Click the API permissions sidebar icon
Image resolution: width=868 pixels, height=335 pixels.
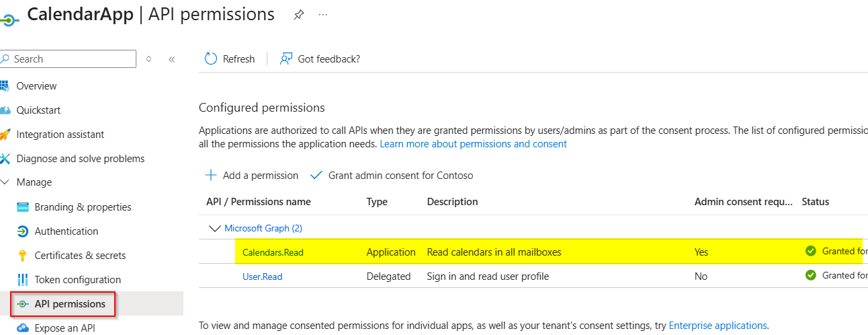point(23,304)
